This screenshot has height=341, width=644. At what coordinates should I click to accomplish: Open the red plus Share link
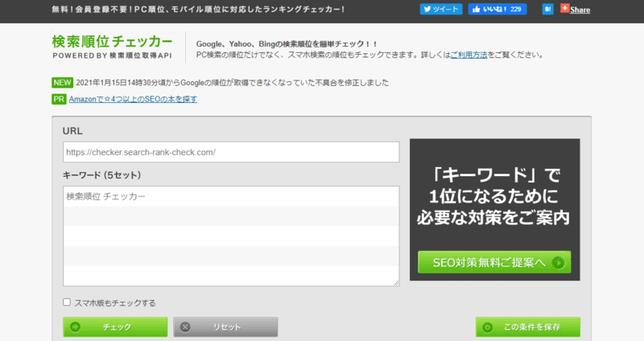pos(576,10)
